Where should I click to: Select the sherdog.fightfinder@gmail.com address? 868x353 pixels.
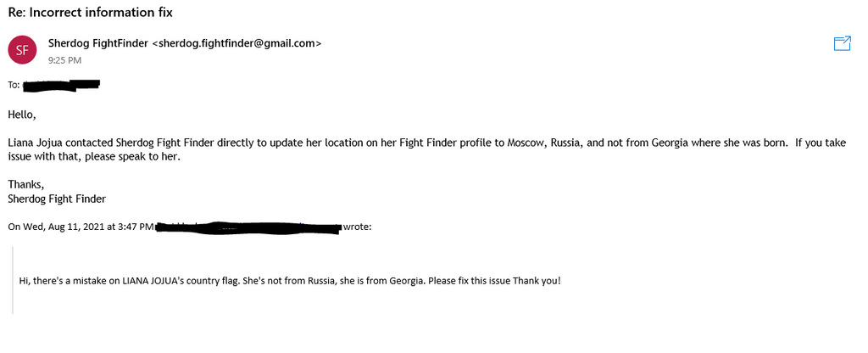coord(236,43)
